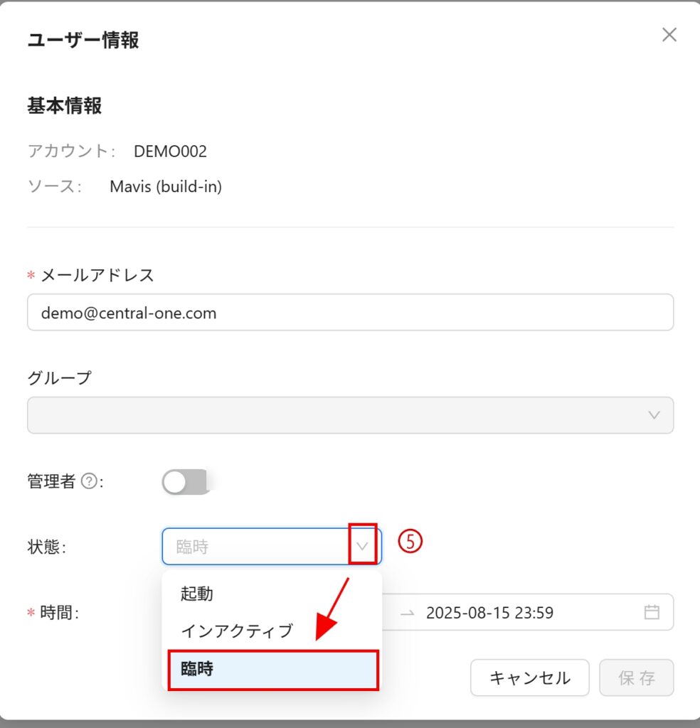Expand the グループ dropdown chevron
The image size is (700, 728).
point(654,415)
